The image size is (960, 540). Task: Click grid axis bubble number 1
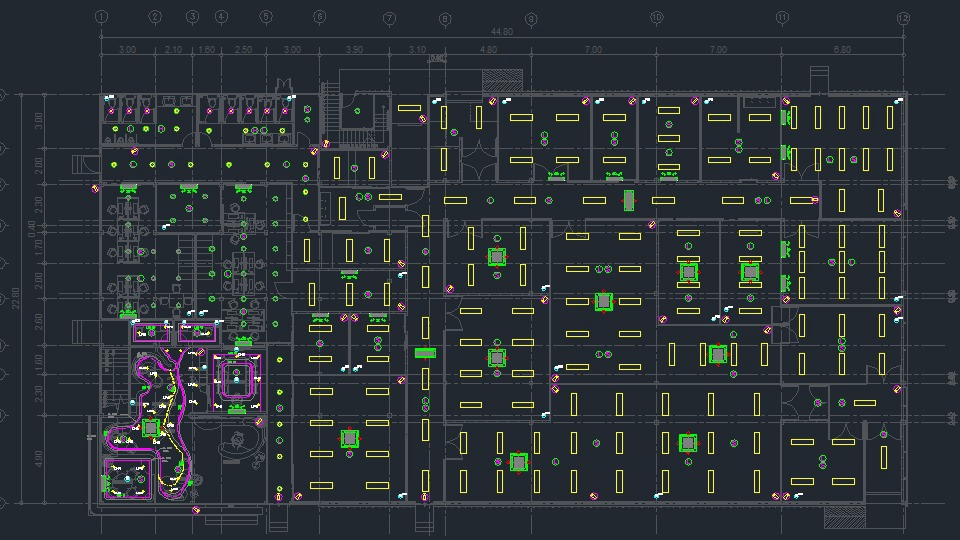(101, 17)
